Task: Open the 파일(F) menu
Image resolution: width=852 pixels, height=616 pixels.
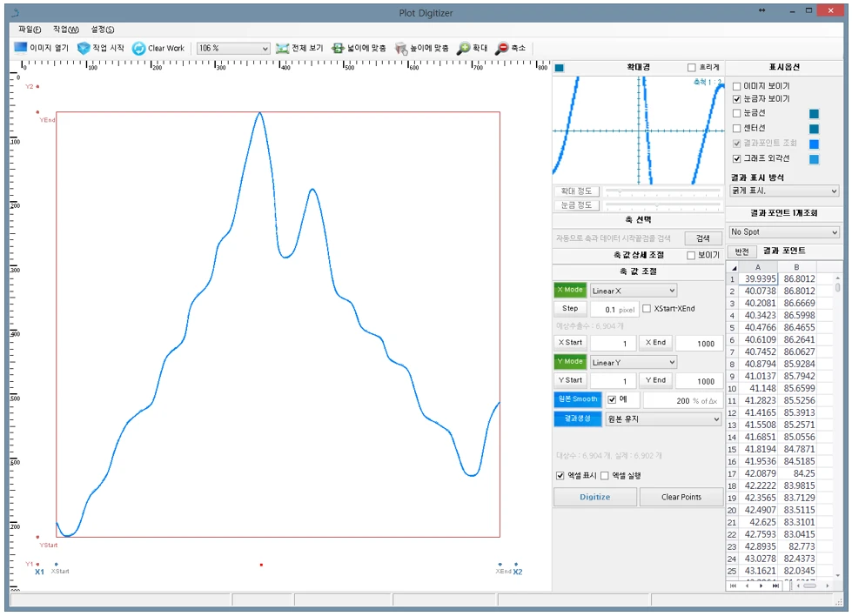Action: pyautogui.click(x=30, y=30)
